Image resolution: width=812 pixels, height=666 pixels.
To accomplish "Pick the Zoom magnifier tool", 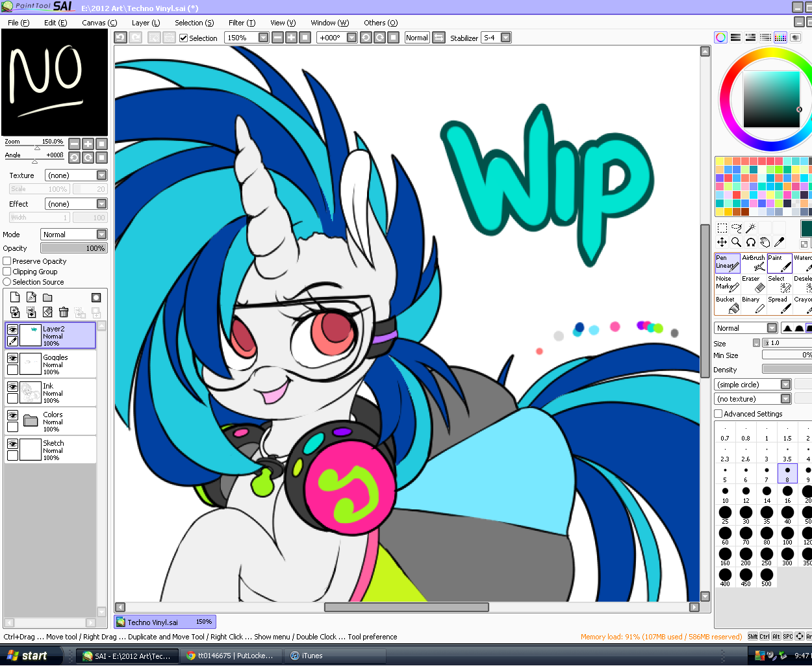I will pos(736,242).
